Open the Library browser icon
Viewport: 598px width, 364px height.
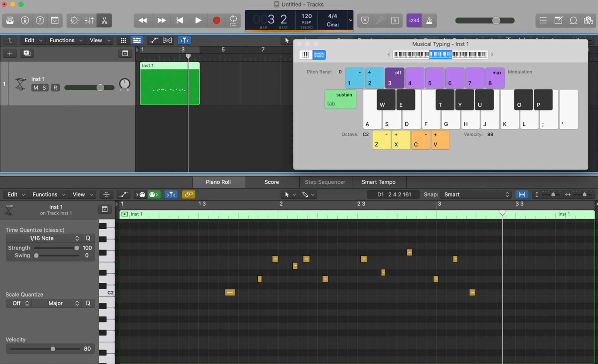(x=10, y=20)
